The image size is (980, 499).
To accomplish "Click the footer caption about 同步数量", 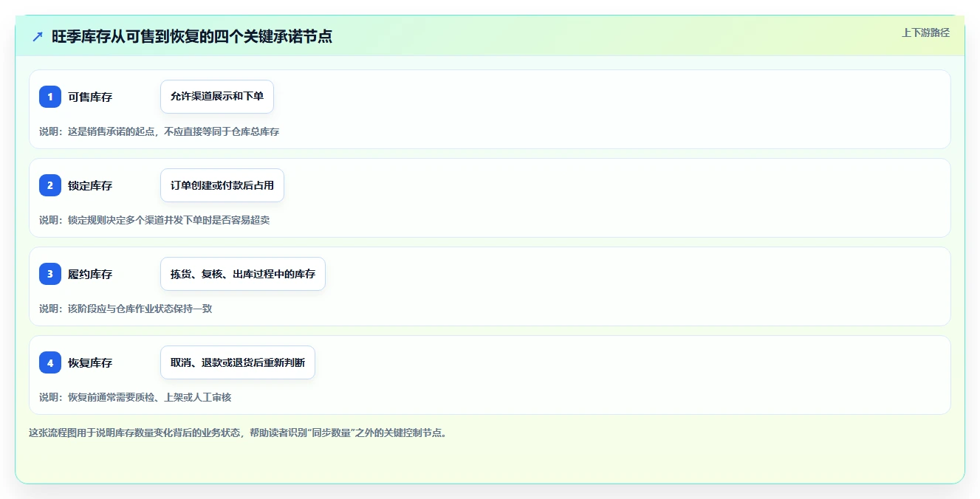I will [238, 433].
